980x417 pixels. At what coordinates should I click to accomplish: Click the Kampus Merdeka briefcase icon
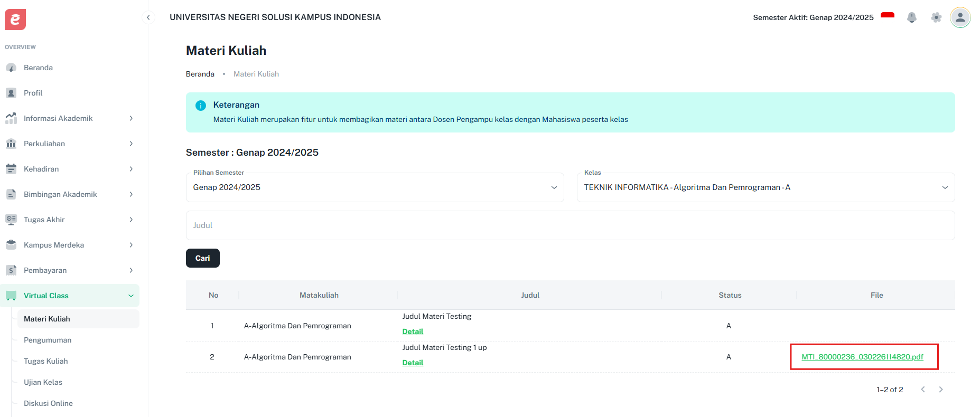click(x=11, y=245)
